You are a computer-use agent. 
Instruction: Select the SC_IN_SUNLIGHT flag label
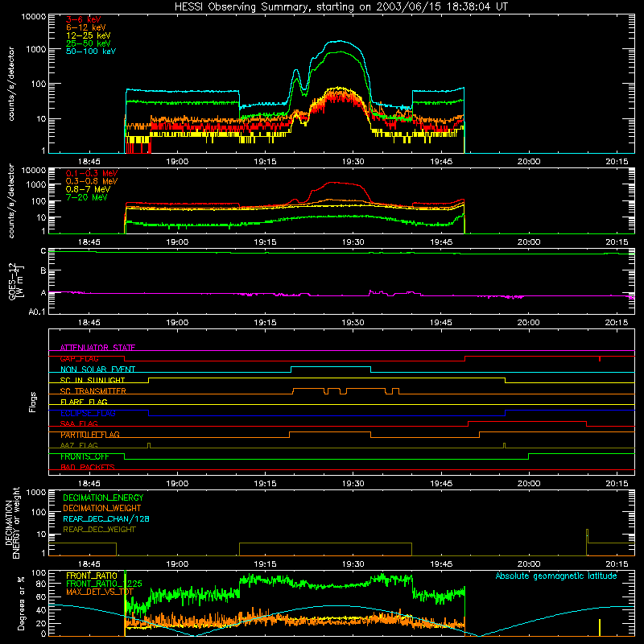pos(93,380)
